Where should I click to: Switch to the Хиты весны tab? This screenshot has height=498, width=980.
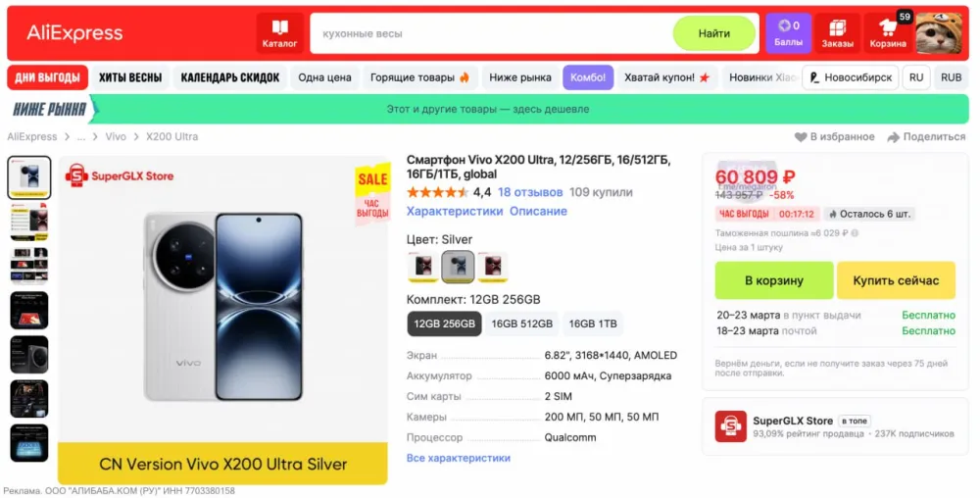pos(130,77)
